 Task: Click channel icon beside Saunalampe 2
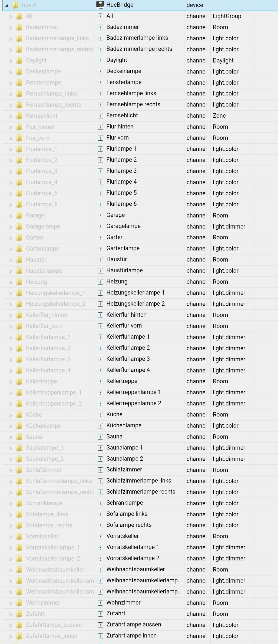100,459
